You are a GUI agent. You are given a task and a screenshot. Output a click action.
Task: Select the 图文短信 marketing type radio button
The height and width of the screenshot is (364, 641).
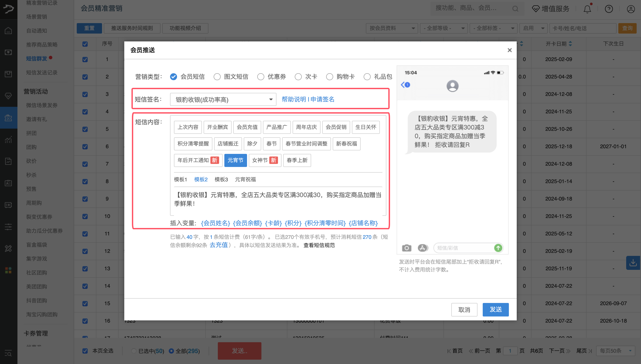[217, 77]
